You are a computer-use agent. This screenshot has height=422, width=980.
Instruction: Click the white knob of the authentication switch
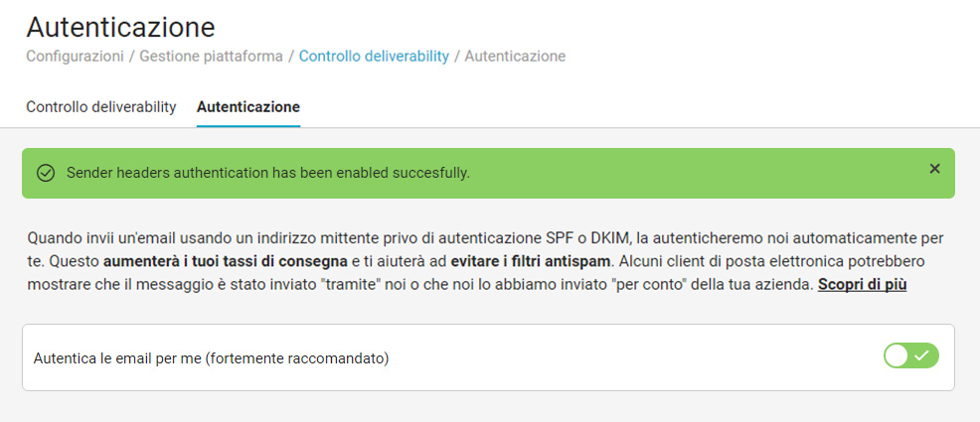898,355
